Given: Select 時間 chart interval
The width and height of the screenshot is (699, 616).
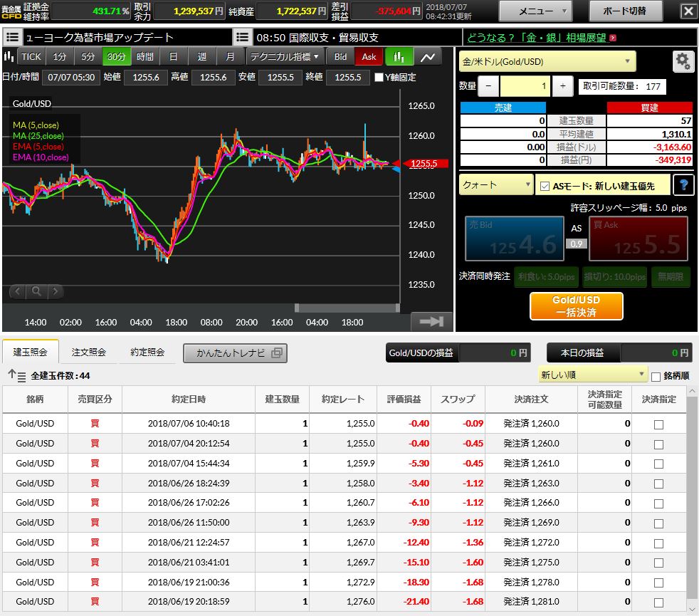Looking at the screenshot, I should (145, 57).
